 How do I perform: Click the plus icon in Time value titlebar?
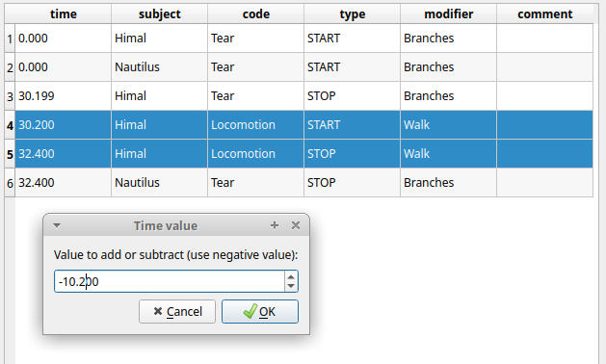coord(275,225)
